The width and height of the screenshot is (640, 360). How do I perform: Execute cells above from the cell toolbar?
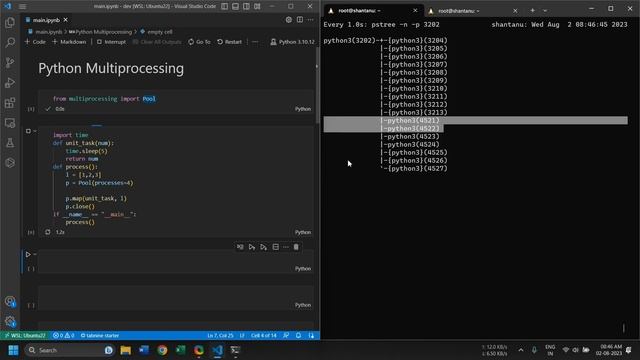[252, 247]
